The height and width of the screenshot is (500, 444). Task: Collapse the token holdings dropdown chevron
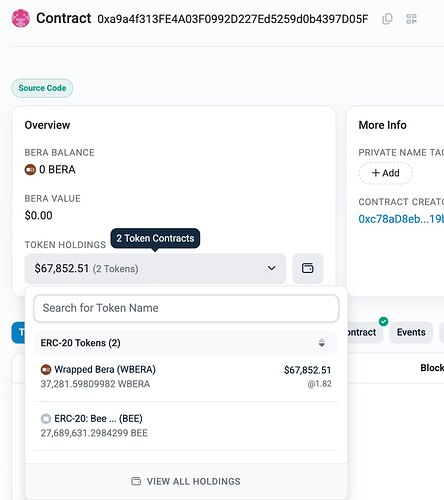(272, 268)
